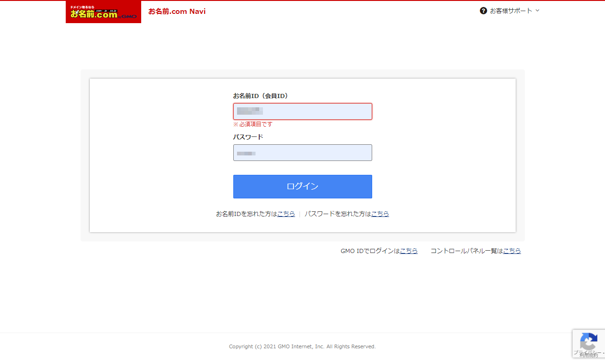Open こちら link for forgotten password
The width and height of the screenshot is (605, 364).
tap(380, 214)
